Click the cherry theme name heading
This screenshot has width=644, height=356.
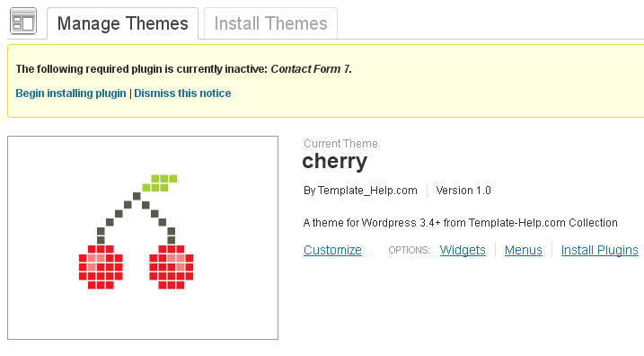[x=335, y=161]
